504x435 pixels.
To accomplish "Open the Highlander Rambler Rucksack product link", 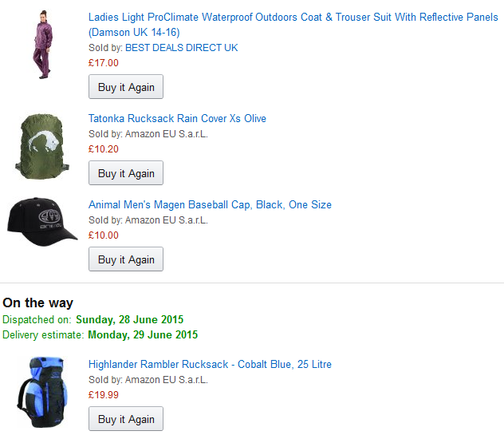I will tap(210, 365).
